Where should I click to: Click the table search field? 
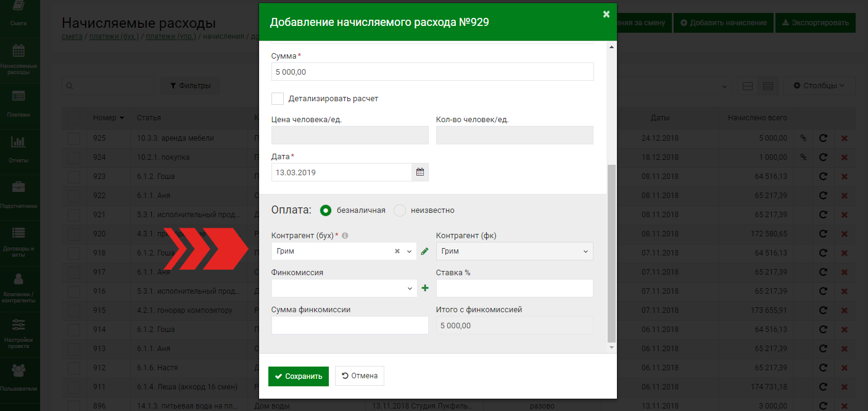coord(108,86)
